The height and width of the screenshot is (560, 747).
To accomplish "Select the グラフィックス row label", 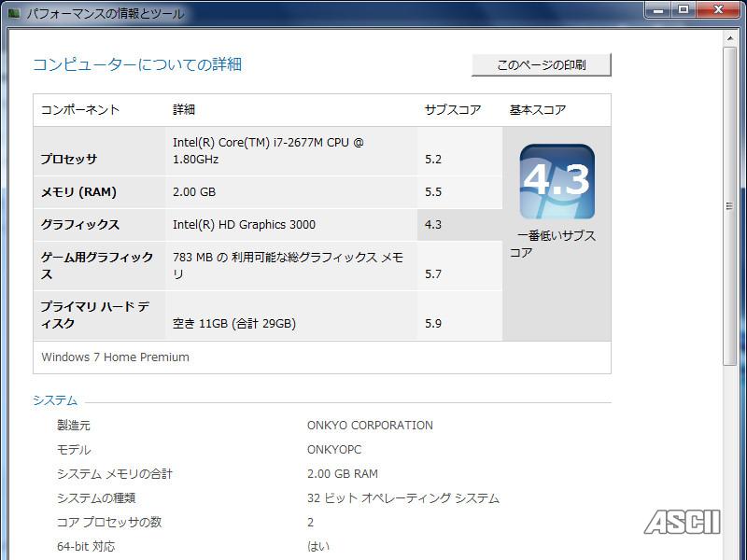I will pyautogui.click(x=79, y=225).
